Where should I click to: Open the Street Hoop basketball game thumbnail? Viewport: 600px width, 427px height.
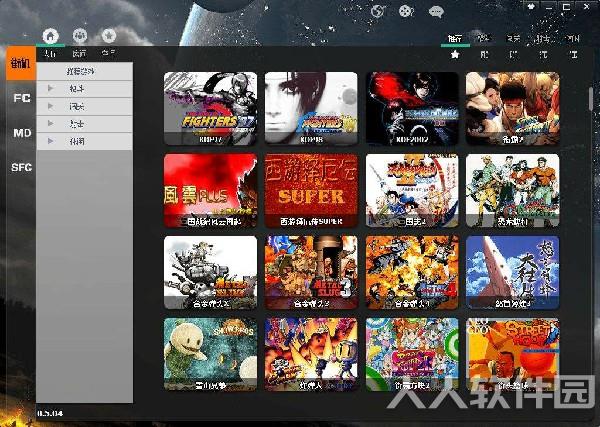[513, 354]
